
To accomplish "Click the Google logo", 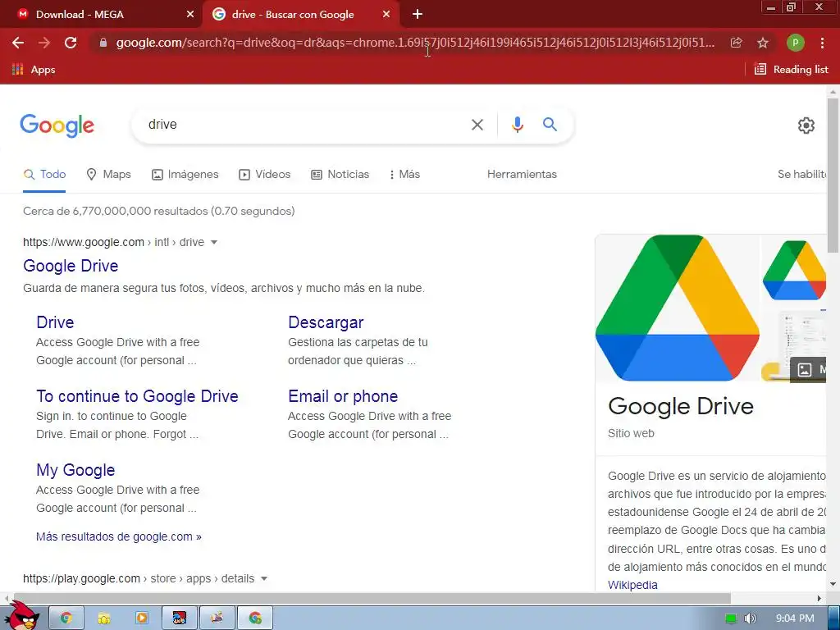I will pyautogui.click(x=57, y=126).
